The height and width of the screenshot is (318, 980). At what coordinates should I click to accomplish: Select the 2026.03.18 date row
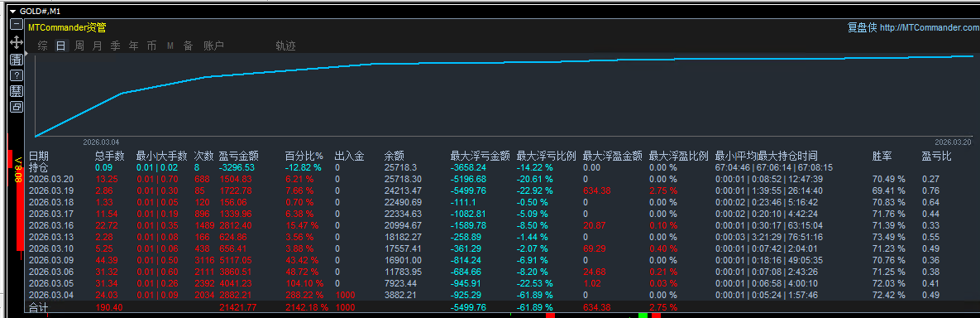coord(52,202)
